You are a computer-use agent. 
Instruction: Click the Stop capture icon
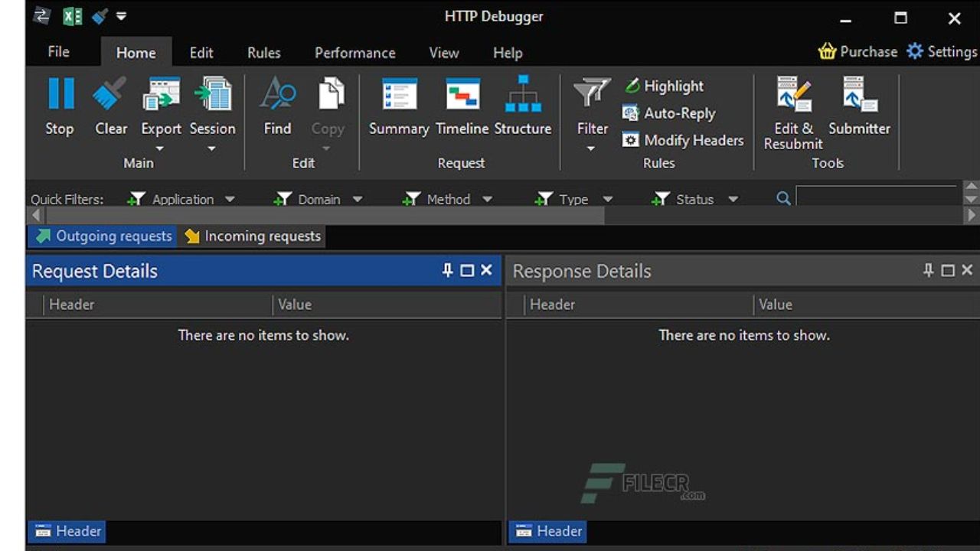point(60,94)
